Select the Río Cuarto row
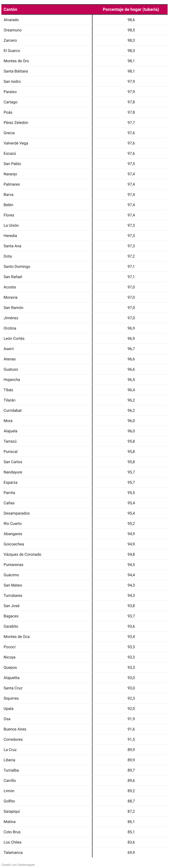The height and width of the screenshot is (868, 169). pyautogui.click(x=84, y=523)
